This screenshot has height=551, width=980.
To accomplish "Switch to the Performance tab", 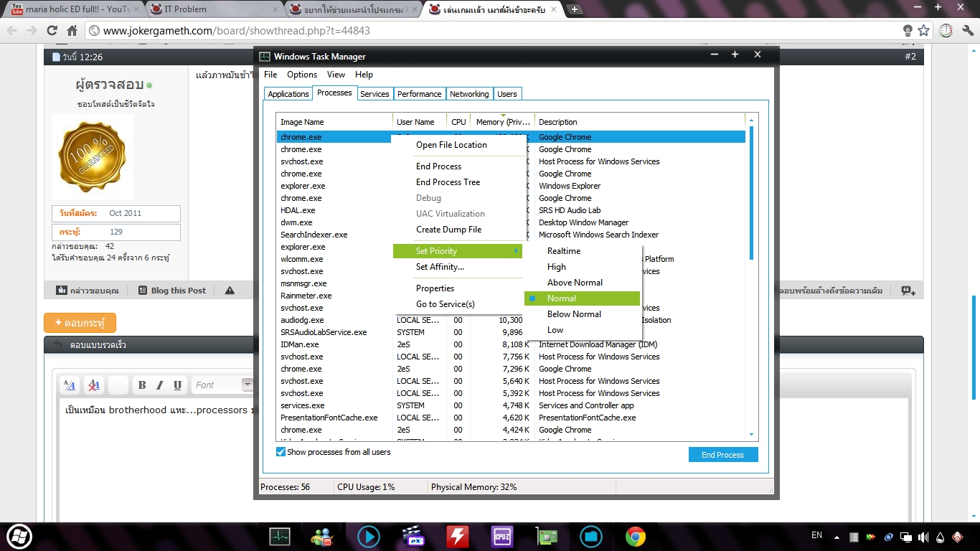I will pos(420,94).
